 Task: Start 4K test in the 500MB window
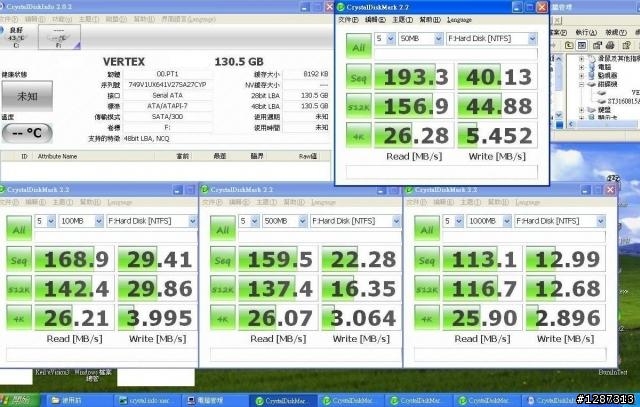tap(222, 318)
